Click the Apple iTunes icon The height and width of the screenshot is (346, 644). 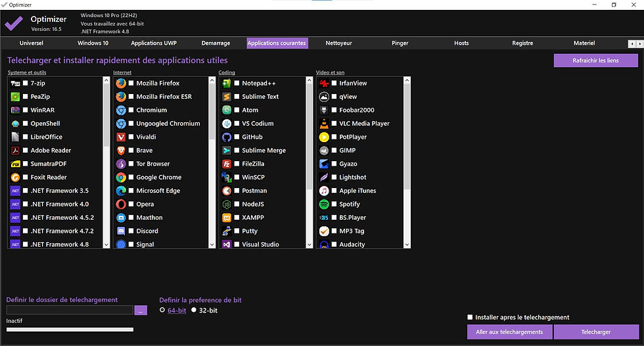[324, 191]
